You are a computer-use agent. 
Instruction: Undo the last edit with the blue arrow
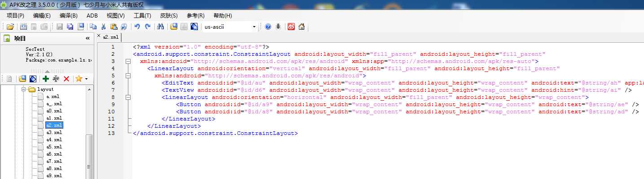137,27
